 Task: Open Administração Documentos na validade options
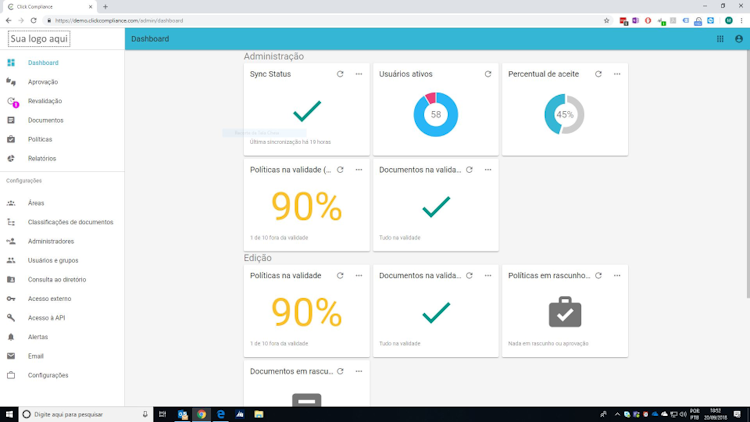coord(488,170)
